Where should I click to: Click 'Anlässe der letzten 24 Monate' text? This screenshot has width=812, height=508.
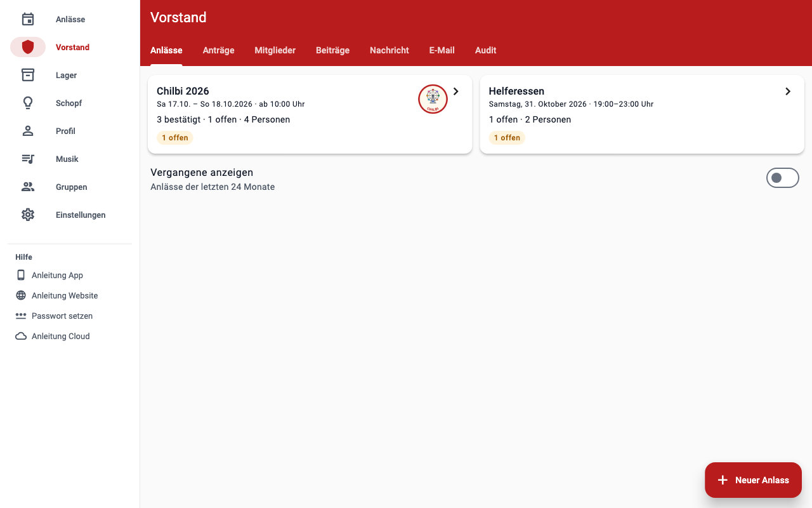pos(213,187)
